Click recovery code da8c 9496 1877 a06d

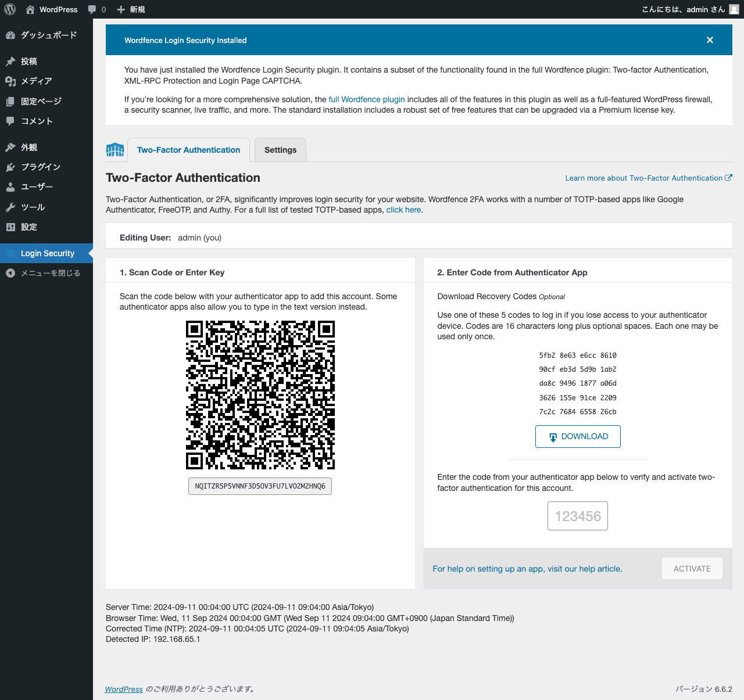coord(578,383)
